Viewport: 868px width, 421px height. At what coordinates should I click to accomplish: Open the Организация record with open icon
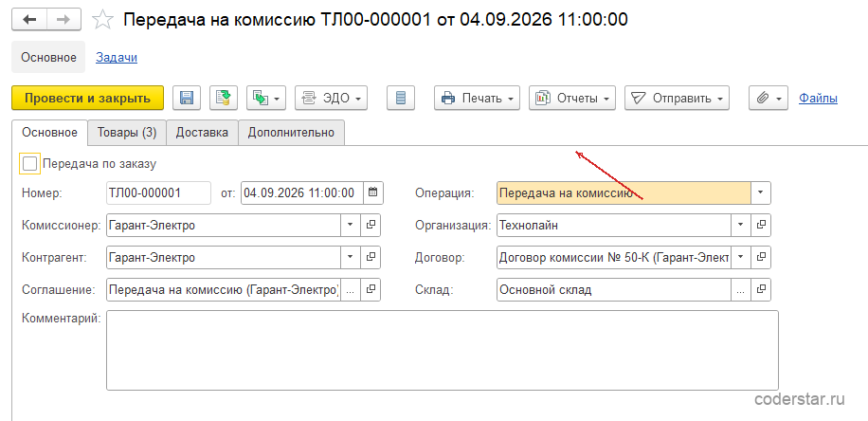point(761,225)
